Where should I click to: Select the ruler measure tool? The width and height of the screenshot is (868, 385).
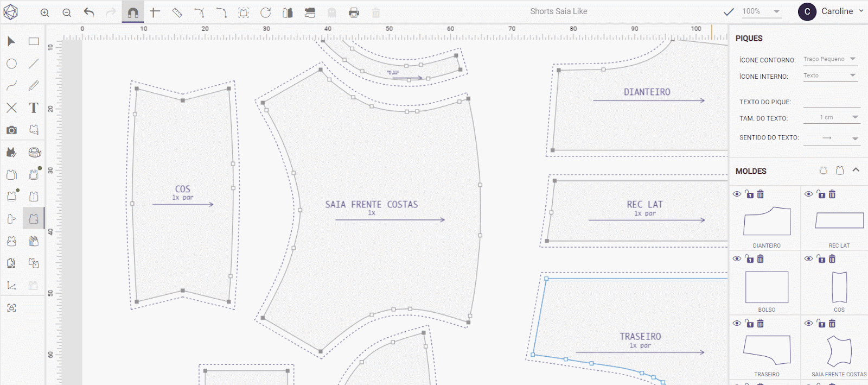177,12
